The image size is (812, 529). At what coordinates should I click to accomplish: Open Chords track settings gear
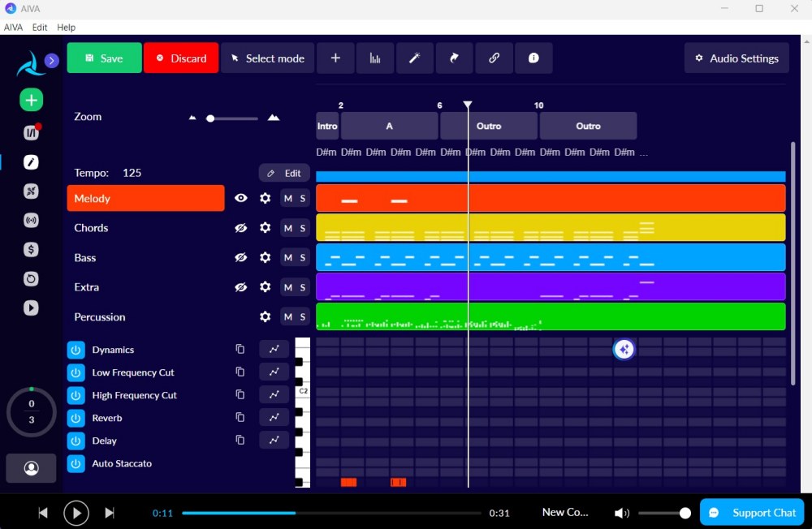[266, 228]
